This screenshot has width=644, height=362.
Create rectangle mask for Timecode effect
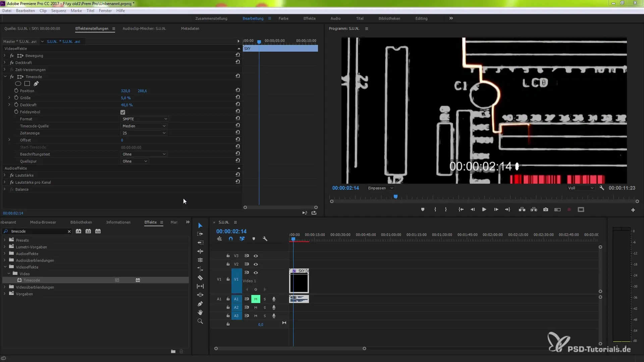(x=27, y=83)
